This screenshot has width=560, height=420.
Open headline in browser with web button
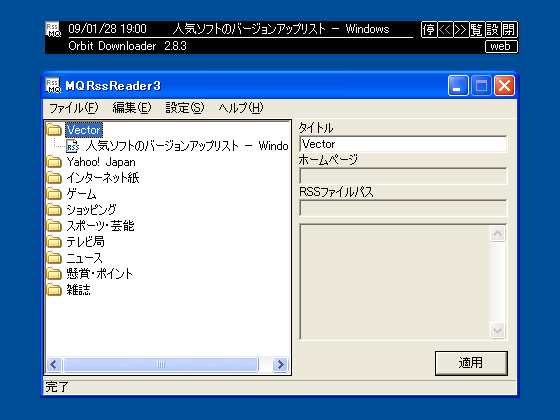(501, 46)
